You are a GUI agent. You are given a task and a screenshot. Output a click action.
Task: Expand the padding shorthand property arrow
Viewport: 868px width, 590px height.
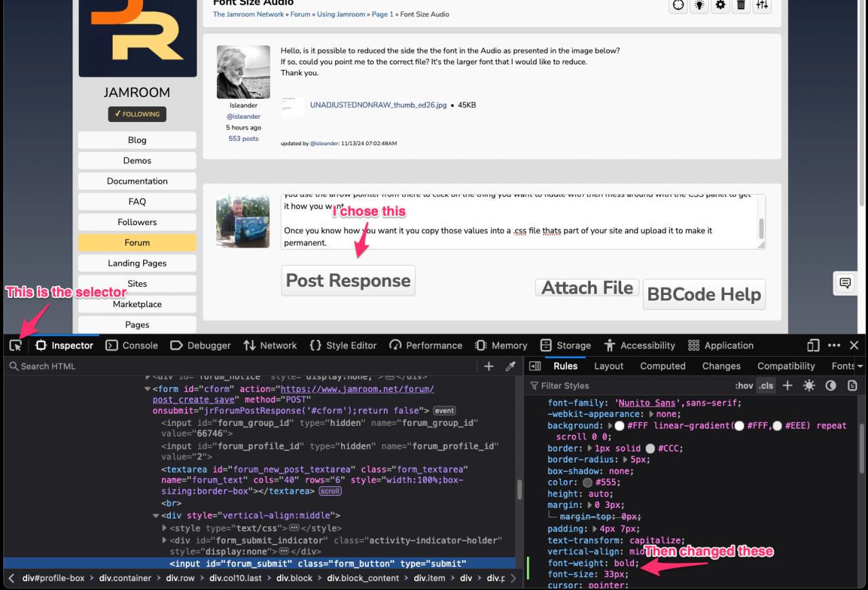tap(595, 529)
